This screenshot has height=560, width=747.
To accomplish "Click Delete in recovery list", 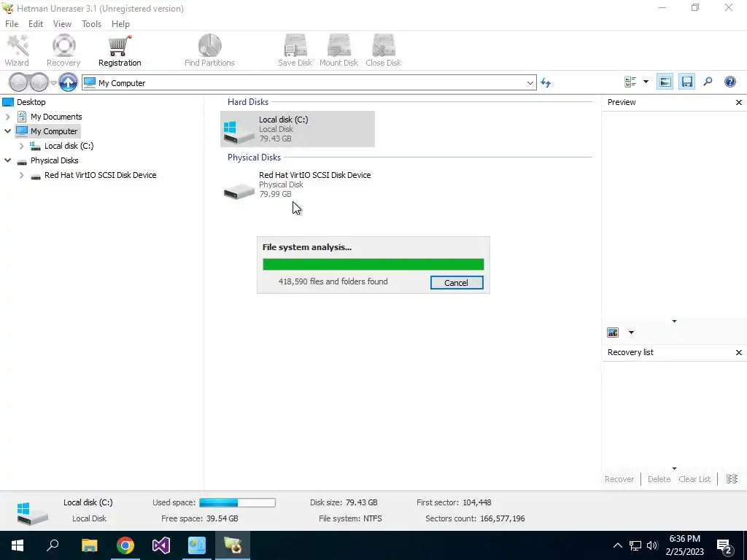I will tap(659, 479).
